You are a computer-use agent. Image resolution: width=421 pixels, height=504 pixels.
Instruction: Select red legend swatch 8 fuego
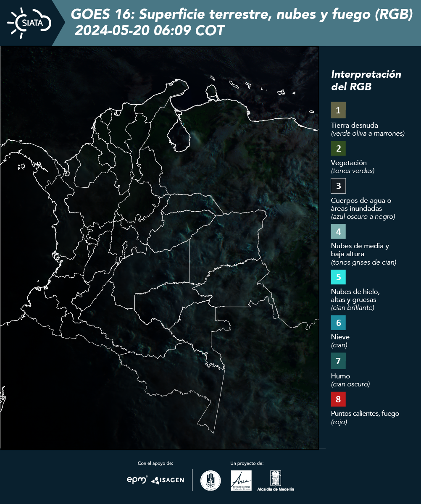(x=338, y=399)
